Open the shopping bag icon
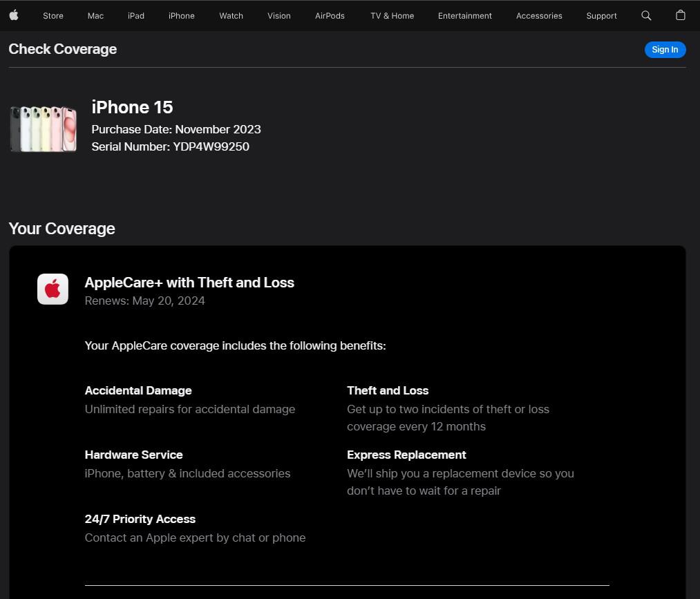This screenshot has width=700, height=599. (681, 15)
